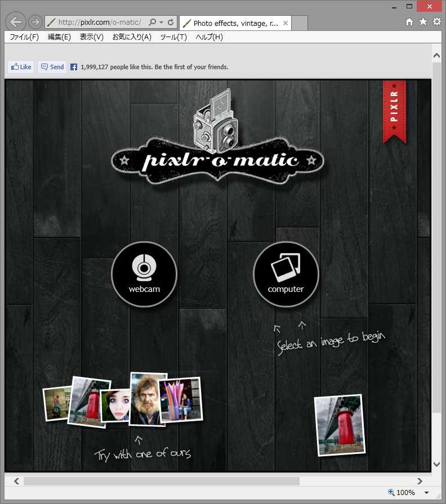Open the ヘルプ(H) menu

209,37
